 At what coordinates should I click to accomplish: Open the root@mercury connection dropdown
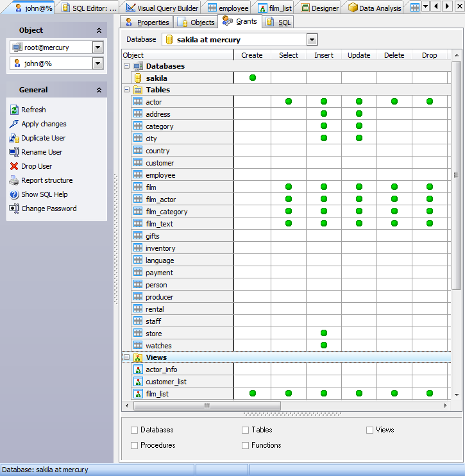pos(97,47)
